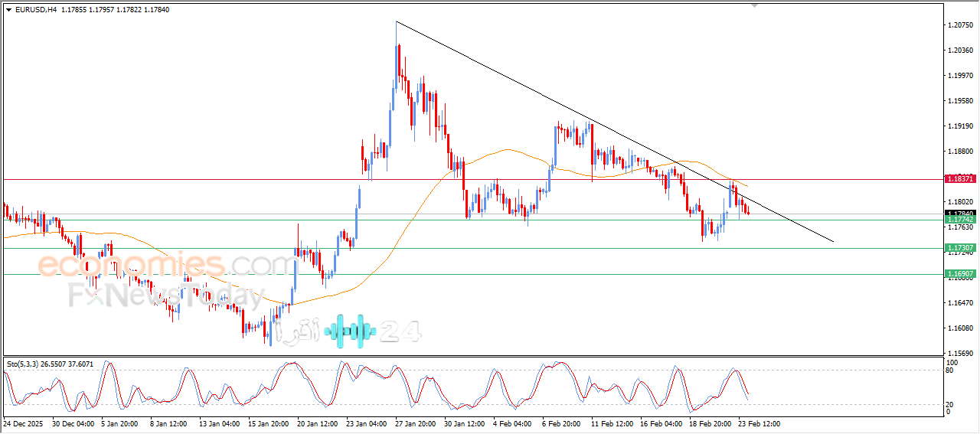This screenshot has height=434, width=980.
Task: Click the Sto(5,3,3) indicator label
Action: (28, 364)
